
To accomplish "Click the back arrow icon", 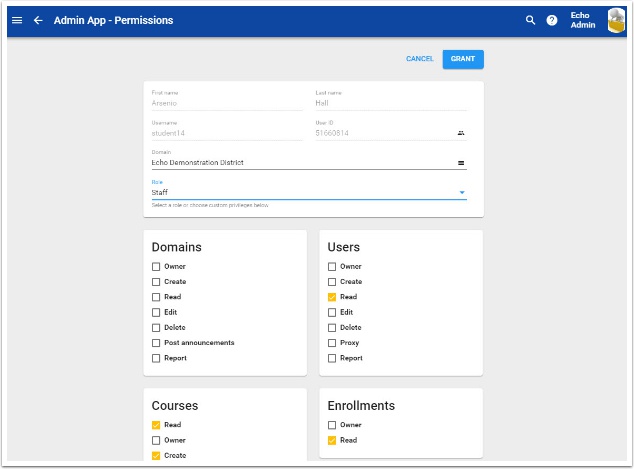I will pyautogui.click(x=38, y=20).
